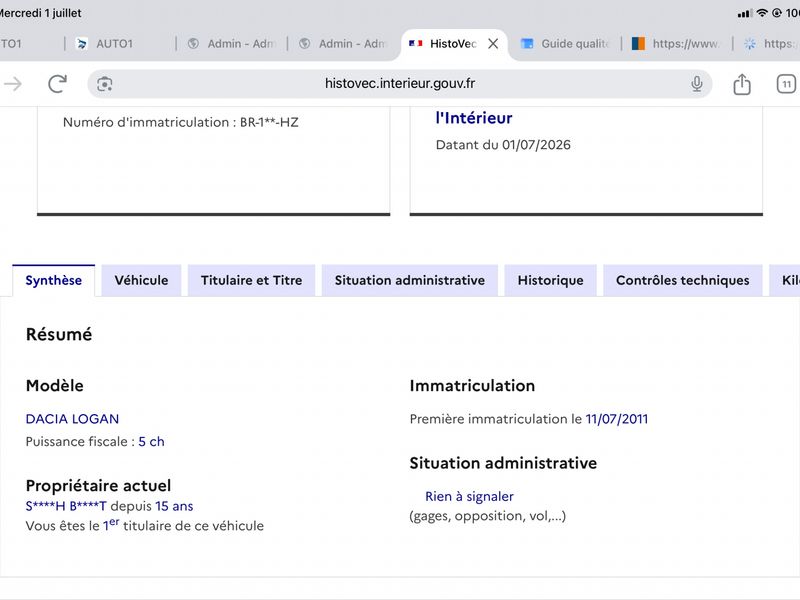Open the tab overview showing 11 tabs

pyautogui.click(x=786, y=84)
